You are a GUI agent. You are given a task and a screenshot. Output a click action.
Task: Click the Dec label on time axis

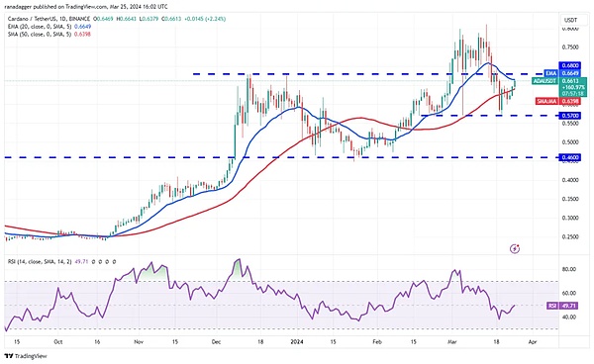pyautogui.click(x=216, y=341)
